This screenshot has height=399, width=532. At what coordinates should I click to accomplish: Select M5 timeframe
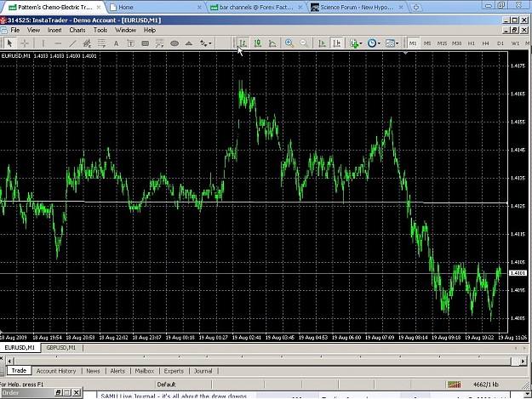[x=427, y=43]
